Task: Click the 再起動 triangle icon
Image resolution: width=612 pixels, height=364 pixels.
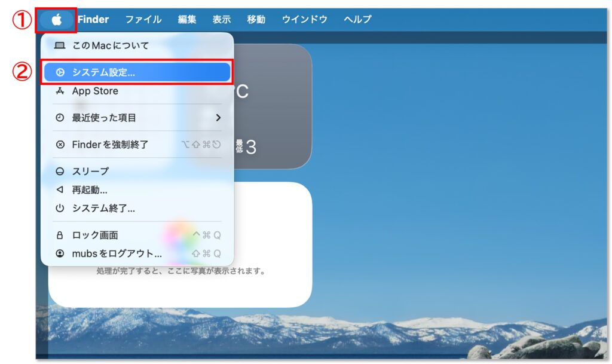Action: (60, 190)
